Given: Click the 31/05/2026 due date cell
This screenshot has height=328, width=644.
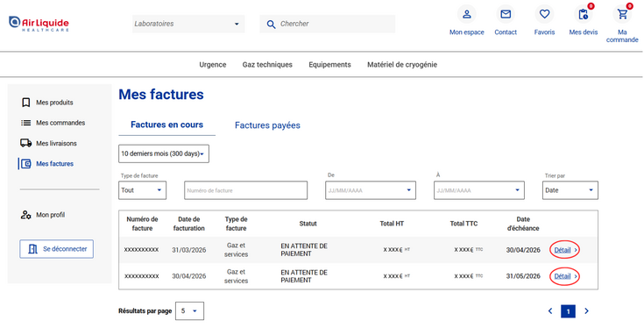Looking at the screenshot, I should (523, 276).
